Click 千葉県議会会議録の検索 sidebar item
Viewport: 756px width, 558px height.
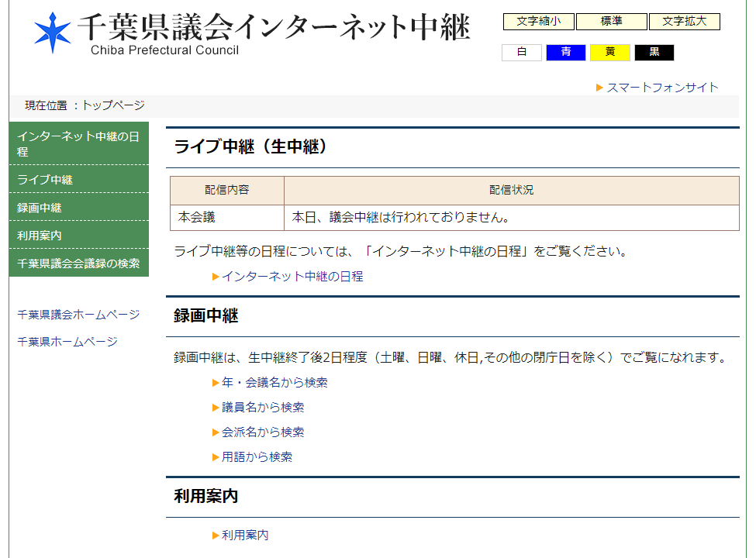pos(78,263)
